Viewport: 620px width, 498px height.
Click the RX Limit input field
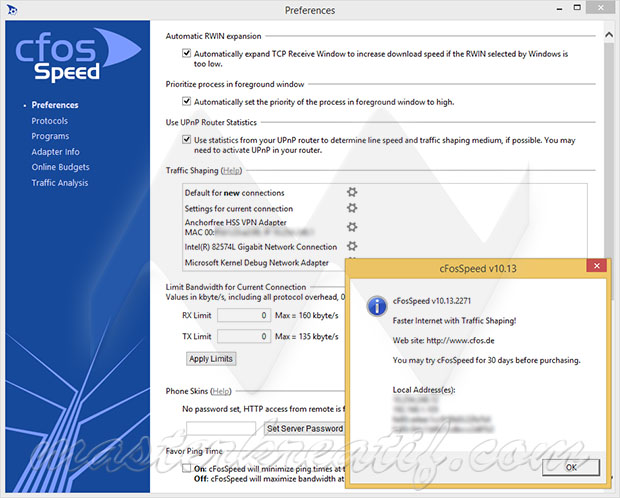244,315
